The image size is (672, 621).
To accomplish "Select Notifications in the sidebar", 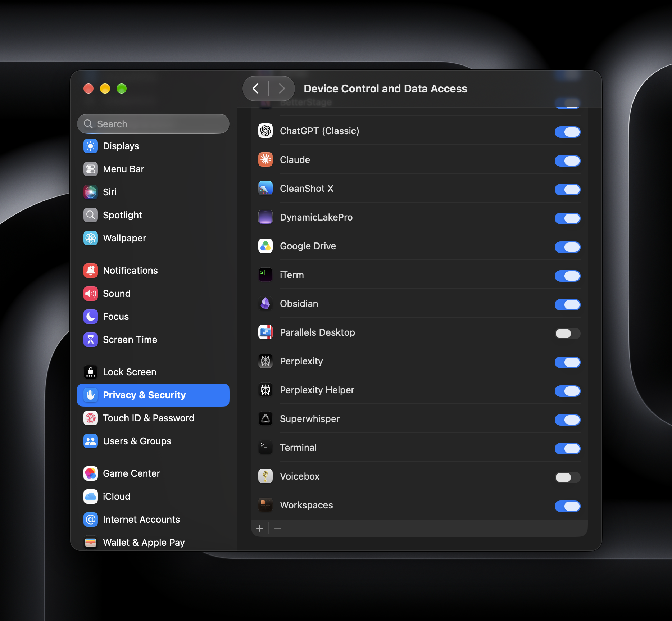I will coord(153,271).
